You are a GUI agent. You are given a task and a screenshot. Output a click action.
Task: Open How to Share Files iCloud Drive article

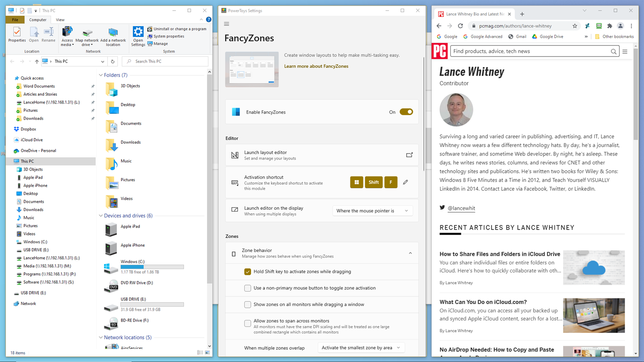click(500, 254)
